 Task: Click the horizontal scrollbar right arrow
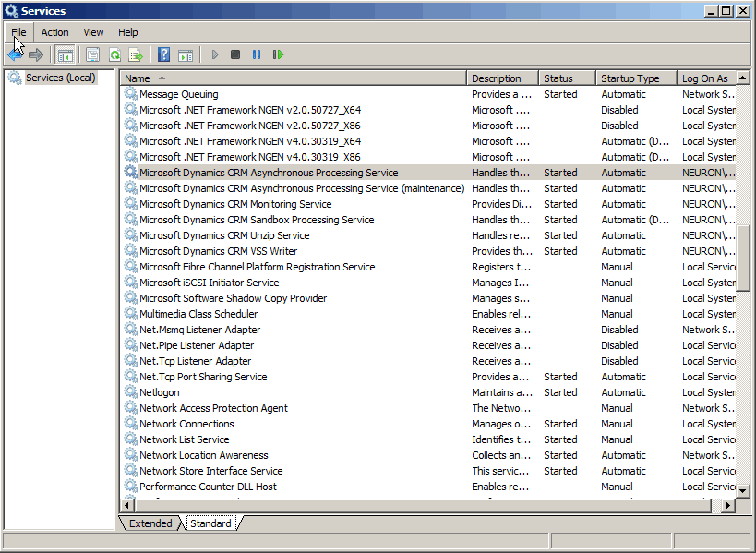728,505
